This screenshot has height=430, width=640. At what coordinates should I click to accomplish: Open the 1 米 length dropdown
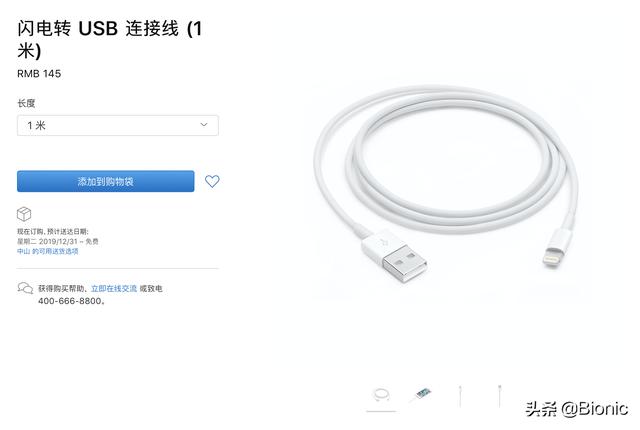coord(118,125)
